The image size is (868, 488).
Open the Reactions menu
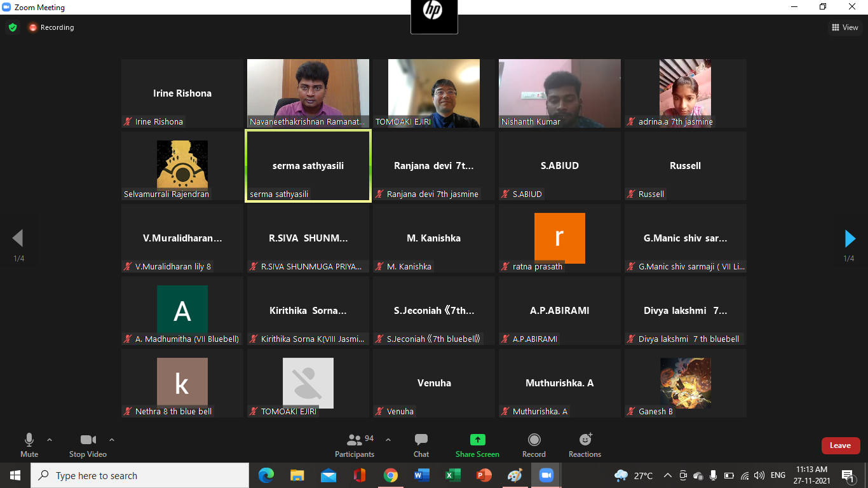(x=585, y=445)
